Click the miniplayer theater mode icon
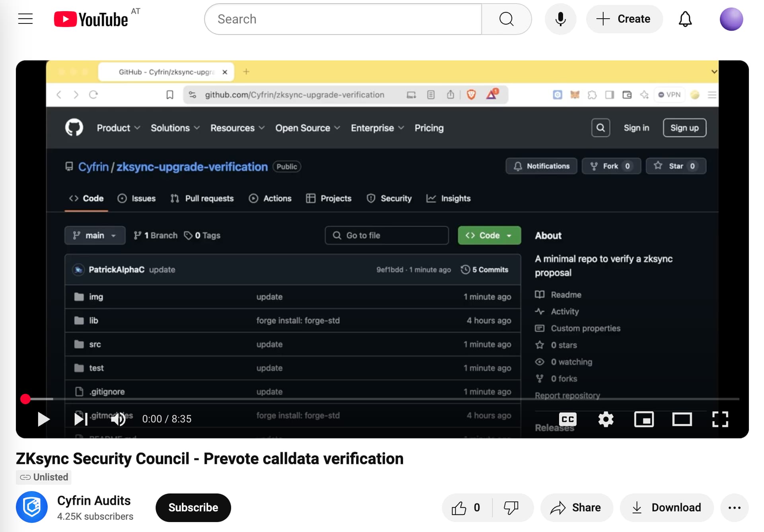Screen dimensions: 764x532 pyautogui.click(x=644, y=419)
